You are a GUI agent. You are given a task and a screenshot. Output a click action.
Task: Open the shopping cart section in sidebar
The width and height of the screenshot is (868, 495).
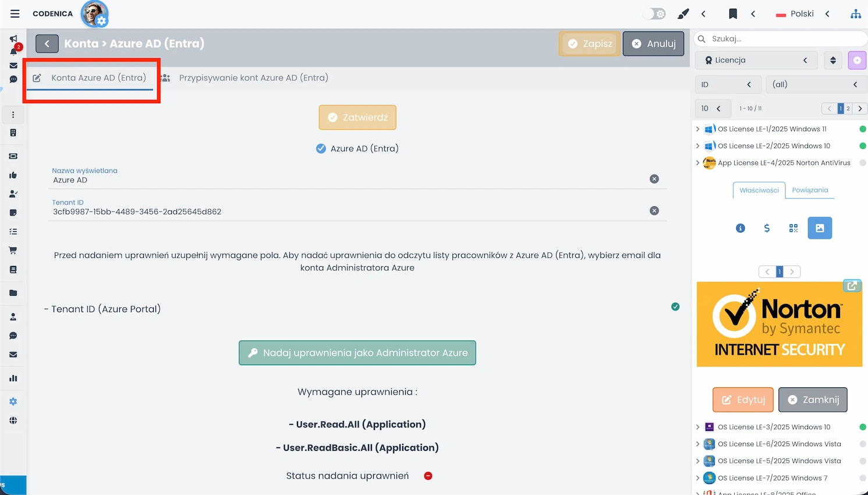[x=13, y=250]
